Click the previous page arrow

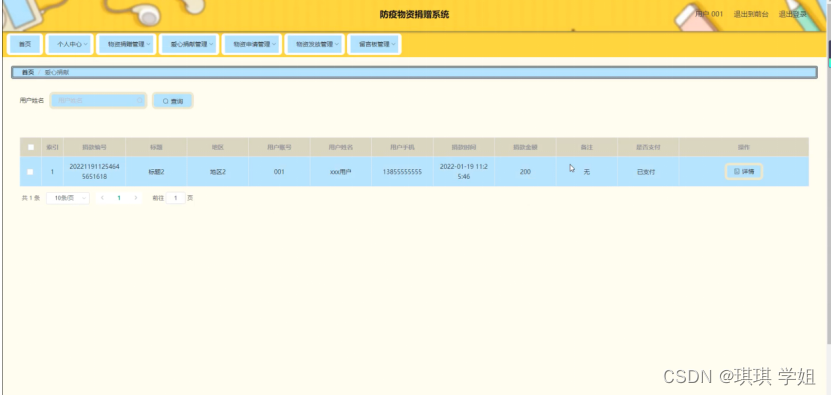(x=102, y=198)
